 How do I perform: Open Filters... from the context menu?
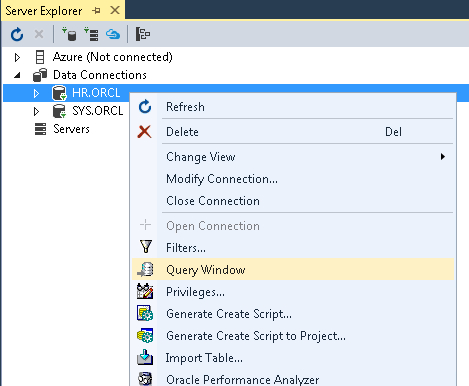[293, 248]
